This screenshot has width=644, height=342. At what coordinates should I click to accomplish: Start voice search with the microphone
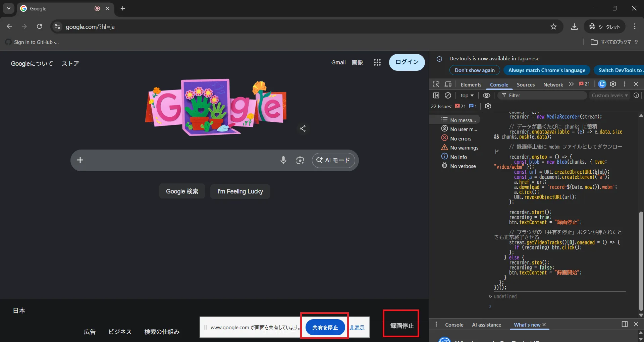[283, 160]
